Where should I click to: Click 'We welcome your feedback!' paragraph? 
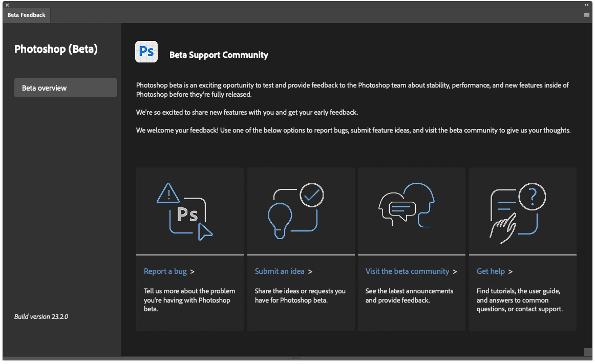[353, 130]
